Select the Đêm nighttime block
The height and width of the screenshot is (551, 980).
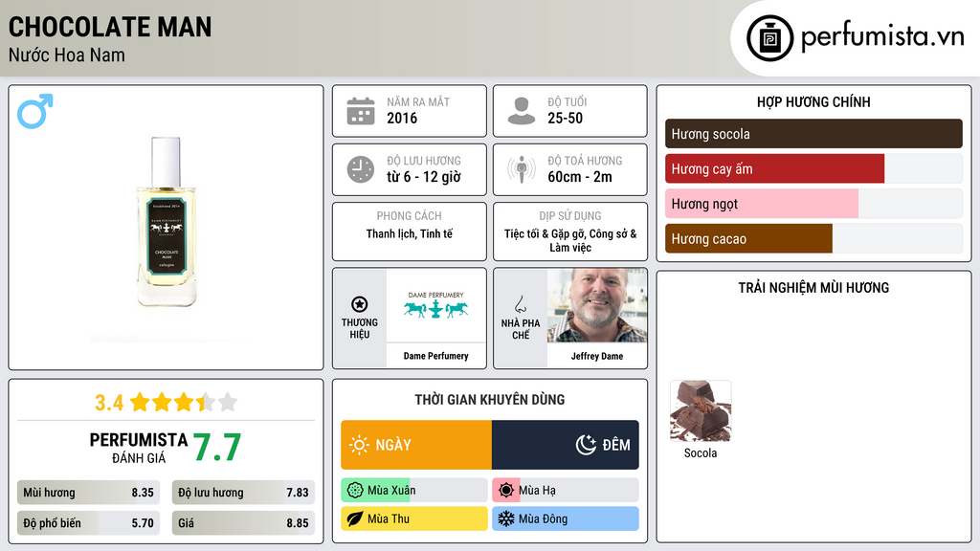[x=565, y=445]
